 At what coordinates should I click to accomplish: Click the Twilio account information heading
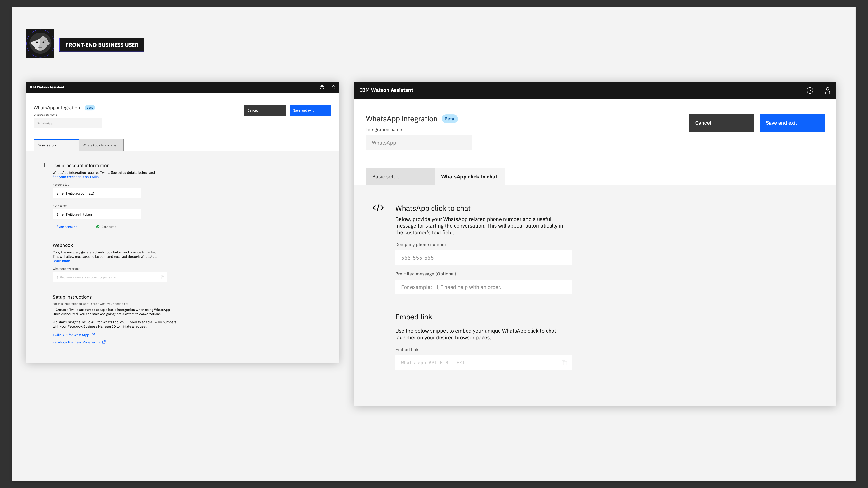(x=81, y=165)
